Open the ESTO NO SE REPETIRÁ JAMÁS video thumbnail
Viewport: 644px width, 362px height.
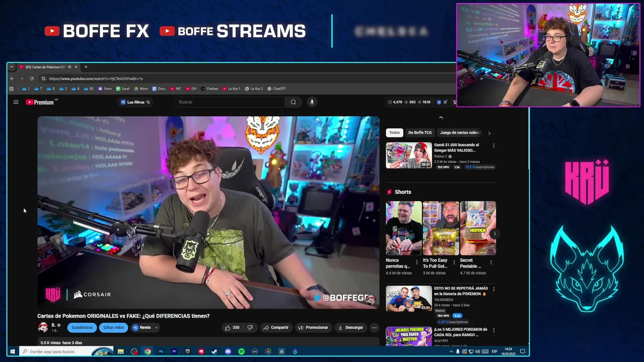(409, 299)
